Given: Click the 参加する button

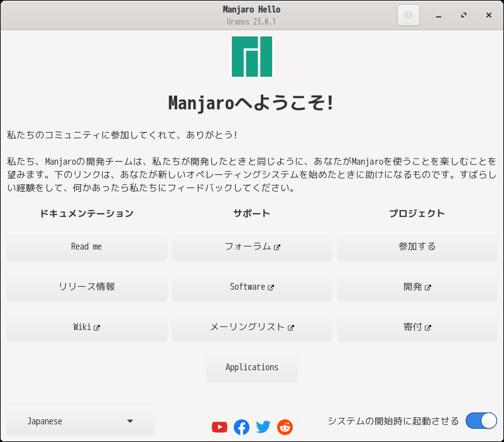Looking at the screenshot, I should (417, 246).
